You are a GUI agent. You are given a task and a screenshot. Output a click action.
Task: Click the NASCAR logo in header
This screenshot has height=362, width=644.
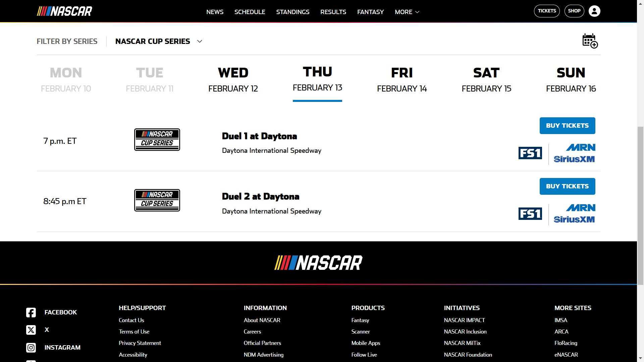(64, 11)
